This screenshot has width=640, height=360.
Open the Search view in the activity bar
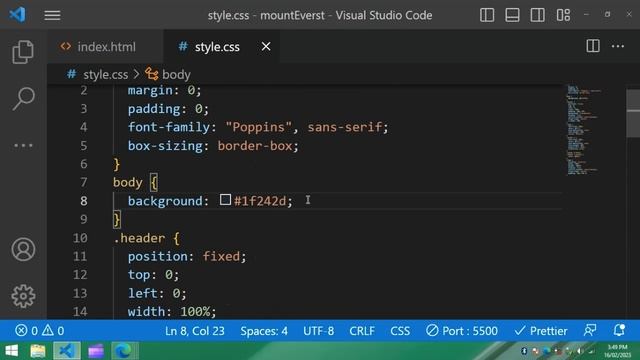point(23,99)
